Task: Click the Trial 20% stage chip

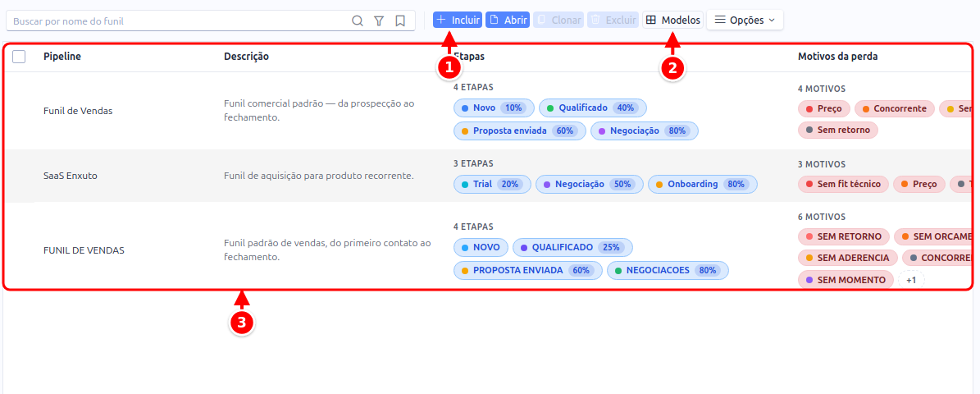Action: pyautogui.click(x=493, y=185)
